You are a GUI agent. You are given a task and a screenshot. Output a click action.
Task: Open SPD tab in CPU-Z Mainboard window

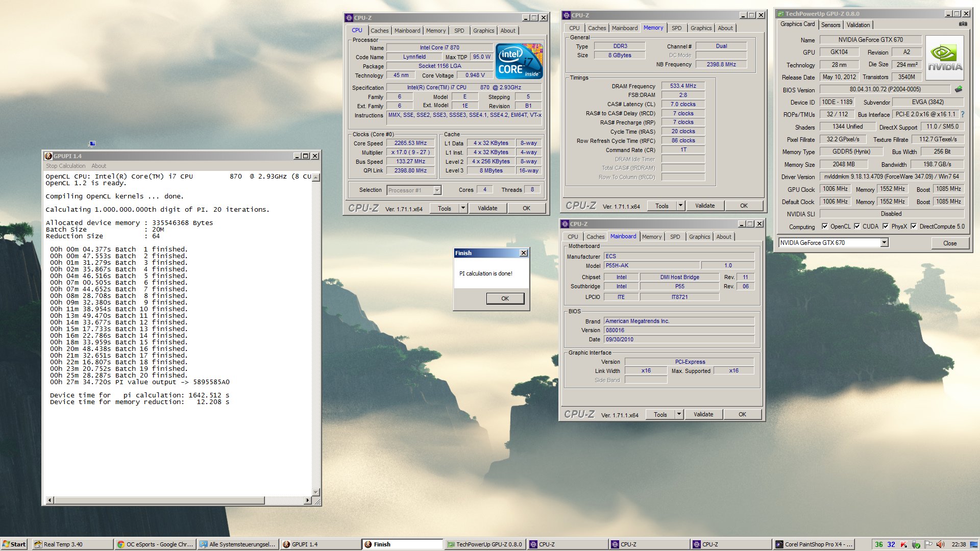(675, 237)
